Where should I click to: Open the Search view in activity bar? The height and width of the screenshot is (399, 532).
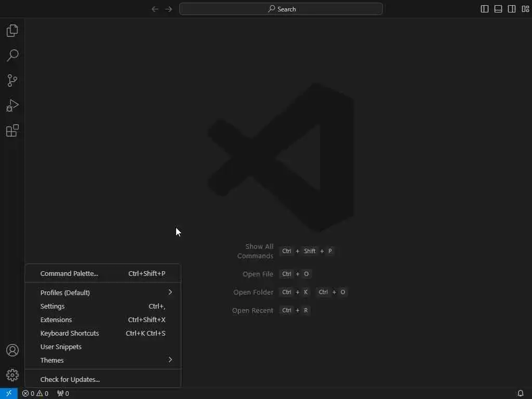pos(12,55)
